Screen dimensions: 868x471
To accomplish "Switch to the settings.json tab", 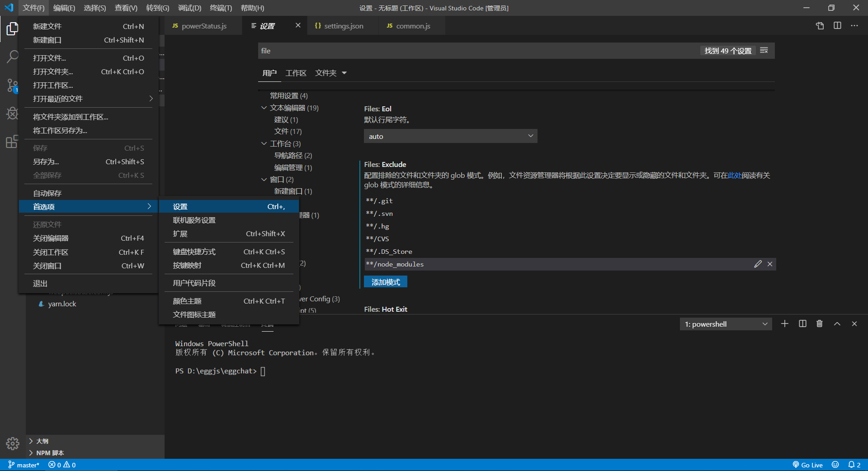I will (x=344, y=26).
